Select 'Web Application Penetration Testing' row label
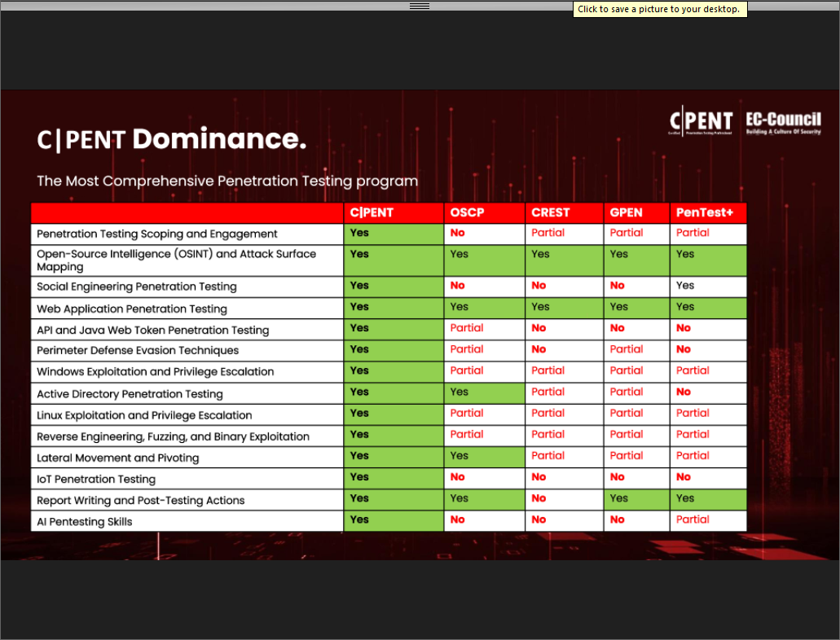Image resolution: width=840 pixels, height=640 pixels. (132, 309)
